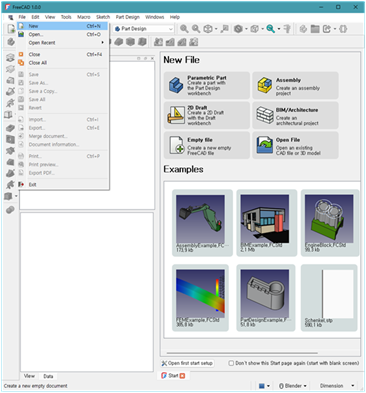Expand the green magnifier dropdown arrow
This screenshot has width=366, height=393.
(x=279, y=29)
